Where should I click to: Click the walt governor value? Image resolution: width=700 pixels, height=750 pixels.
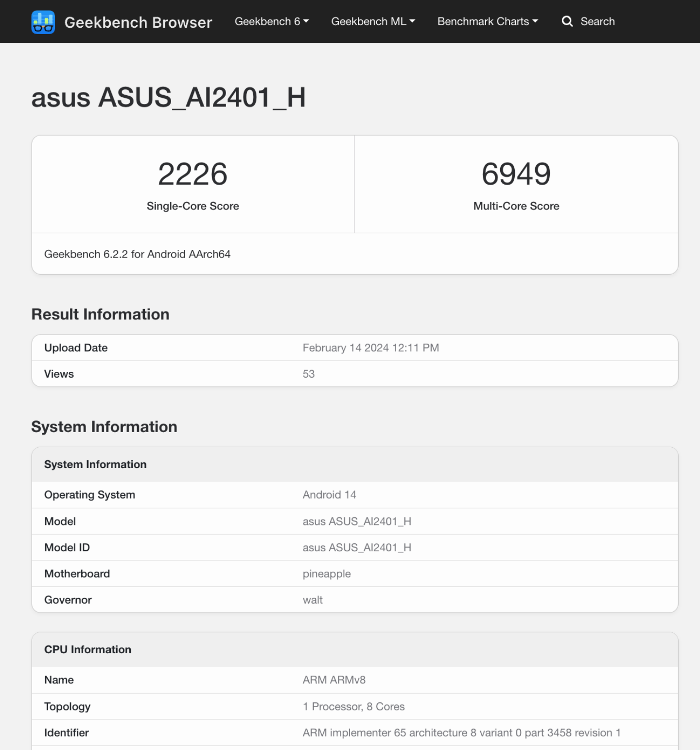[x=313, y=600]
